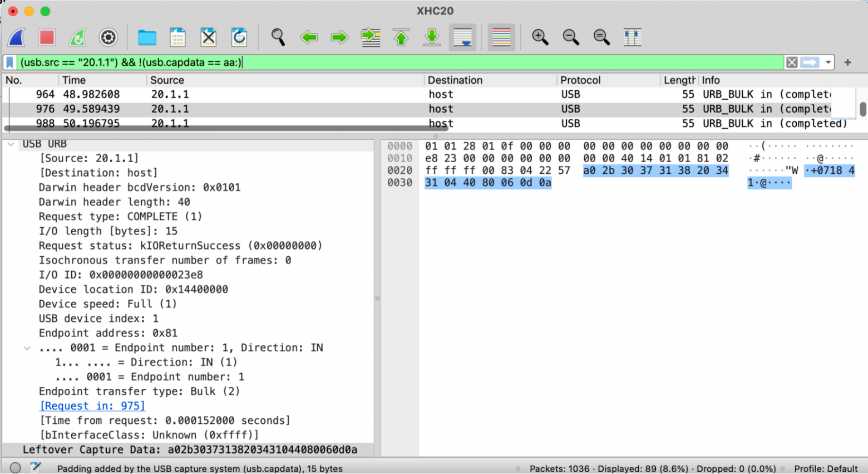Select the Request status kIOReturnSuccess row

188,246
